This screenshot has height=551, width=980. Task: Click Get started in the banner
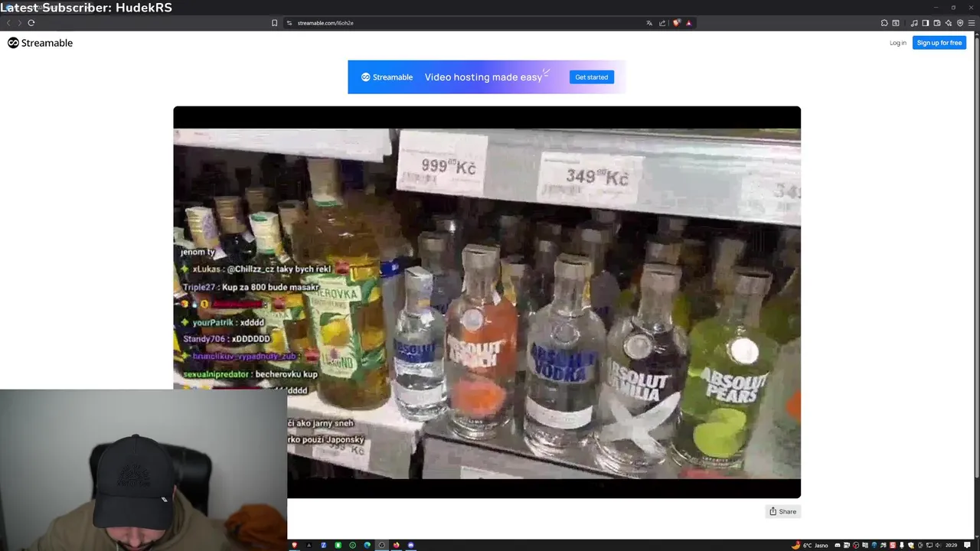(592, 77)
